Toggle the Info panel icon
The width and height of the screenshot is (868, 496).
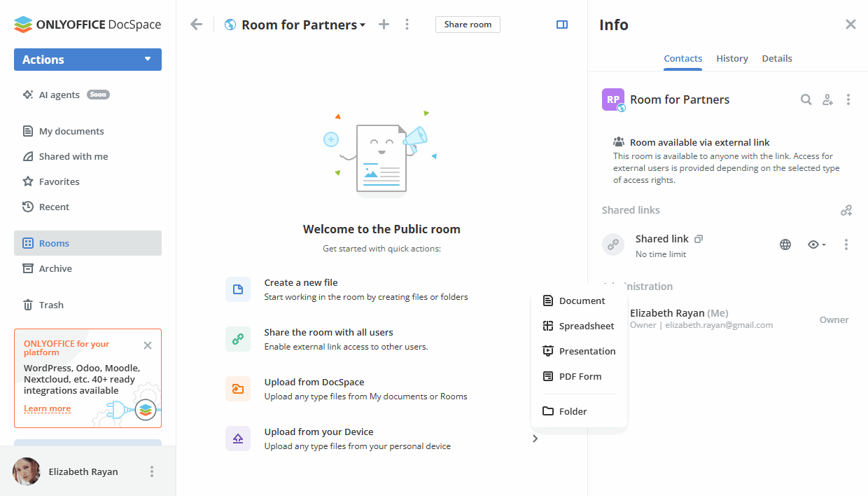(x=561, y=25)
